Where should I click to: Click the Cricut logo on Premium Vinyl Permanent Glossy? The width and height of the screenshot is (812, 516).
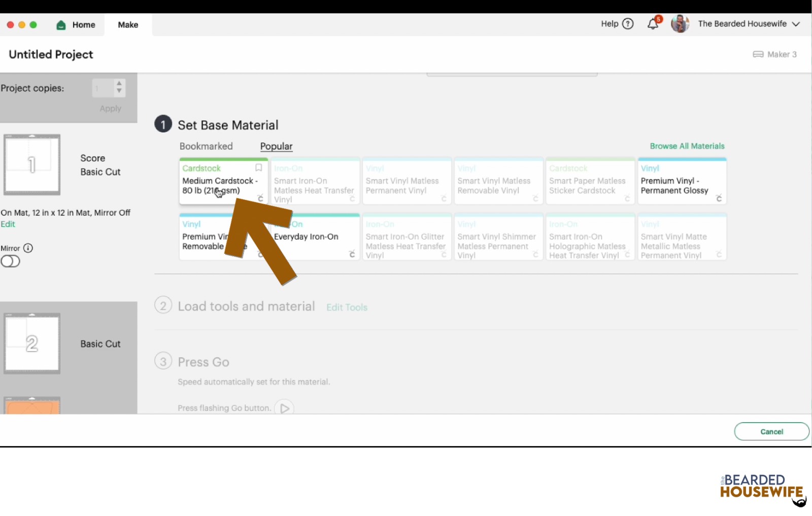click(x=719, y=198)
